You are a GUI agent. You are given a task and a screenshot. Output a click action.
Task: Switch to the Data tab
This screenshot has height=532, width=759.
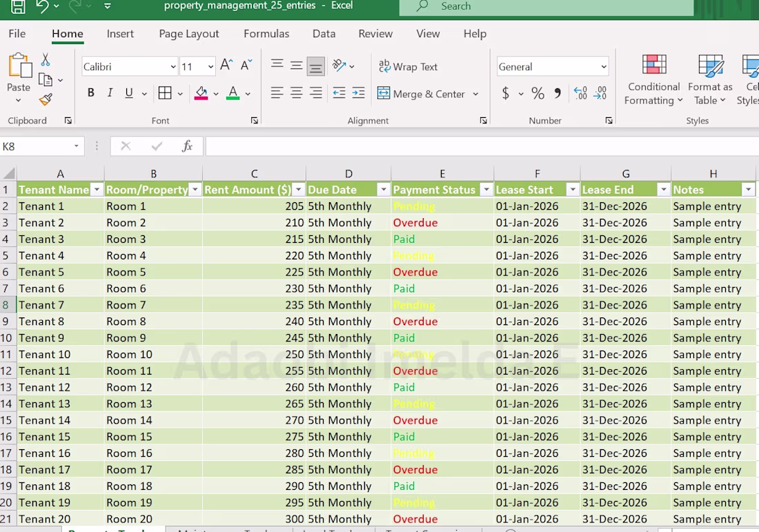click(x=324, y=33)
